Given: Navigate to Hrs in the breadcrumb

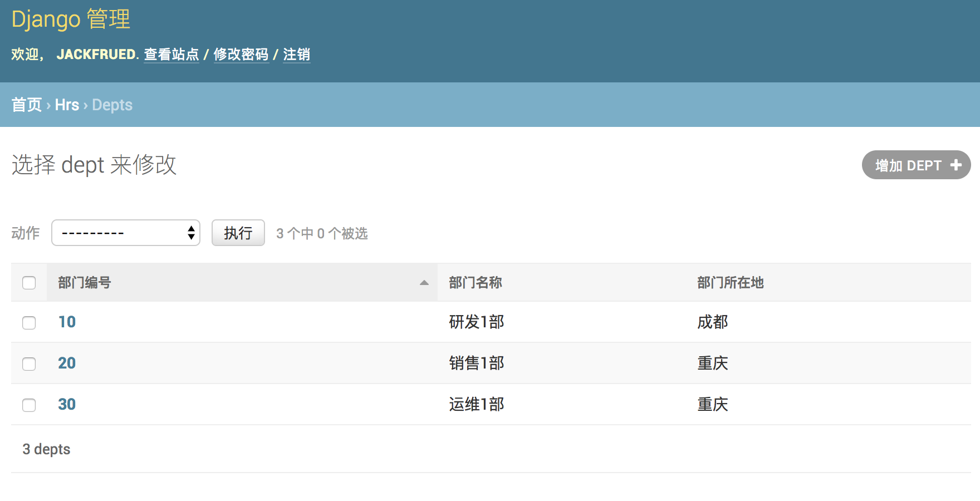Looking at the screenshot, I should [x=67, y=105].
